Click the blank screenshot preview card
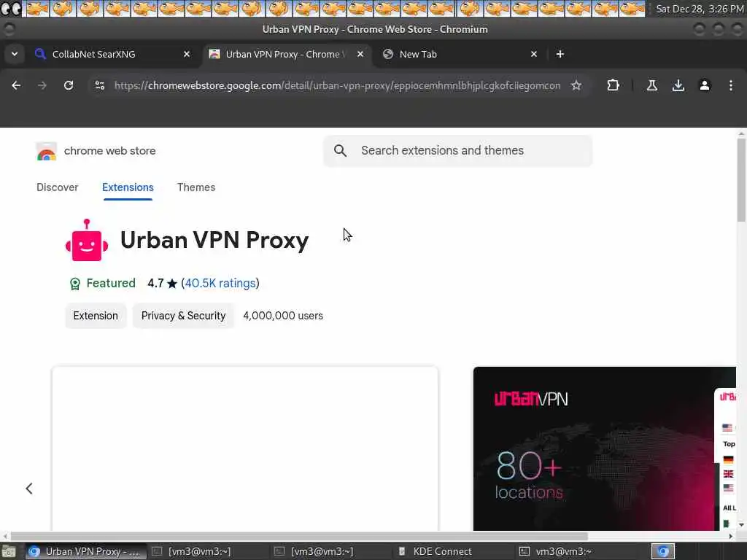The image size is (747, 560). (x=245, y=448)
